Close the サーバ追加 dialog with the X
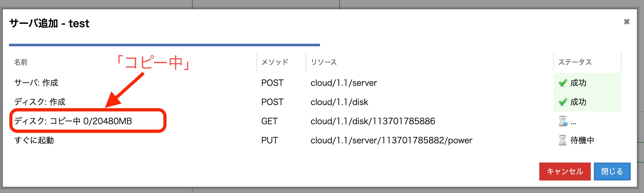Viewport: 644px width, 193px height. 627,22
